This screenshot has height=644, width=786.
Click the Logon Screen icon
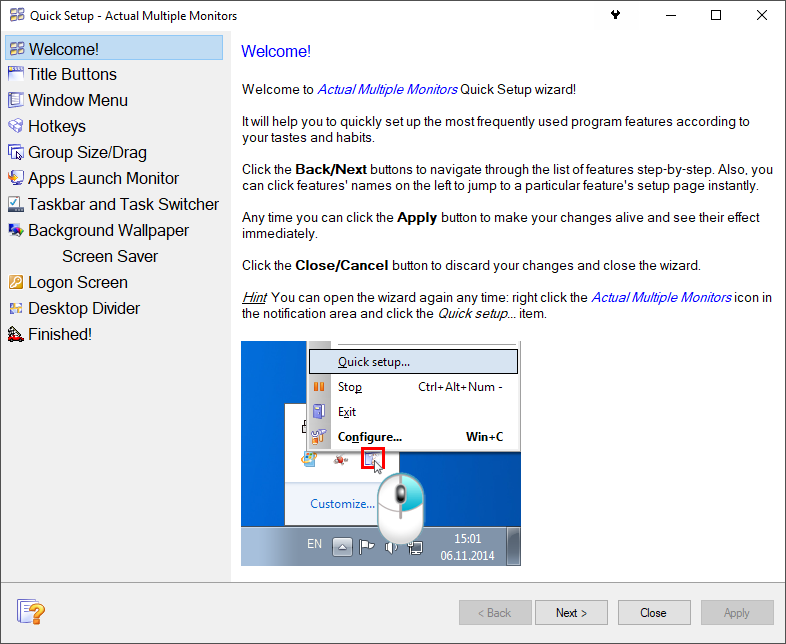[x=15, y=282]
